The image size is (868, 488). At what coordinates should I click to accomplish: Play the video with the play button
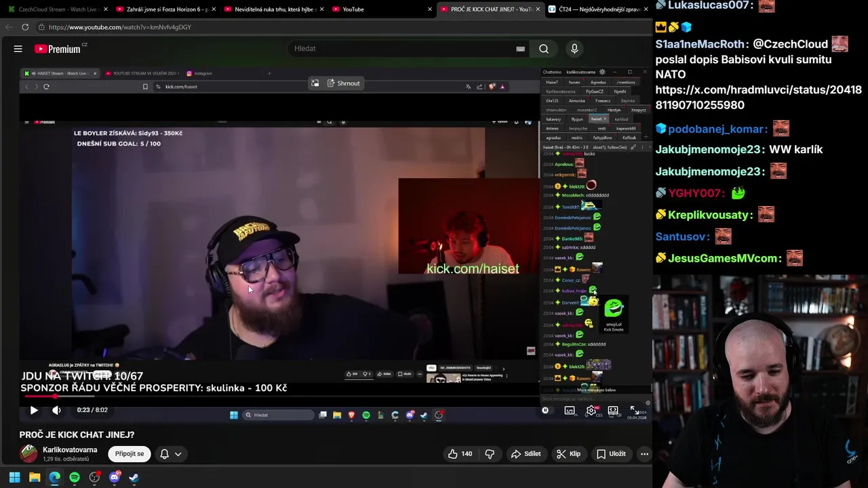(x=34, y=410)
